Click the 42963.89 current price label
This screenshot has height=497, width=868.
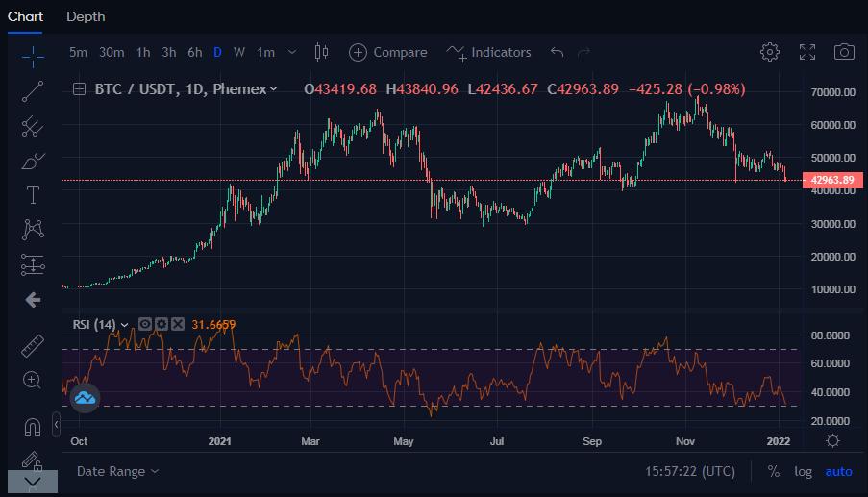pos(832,180)
